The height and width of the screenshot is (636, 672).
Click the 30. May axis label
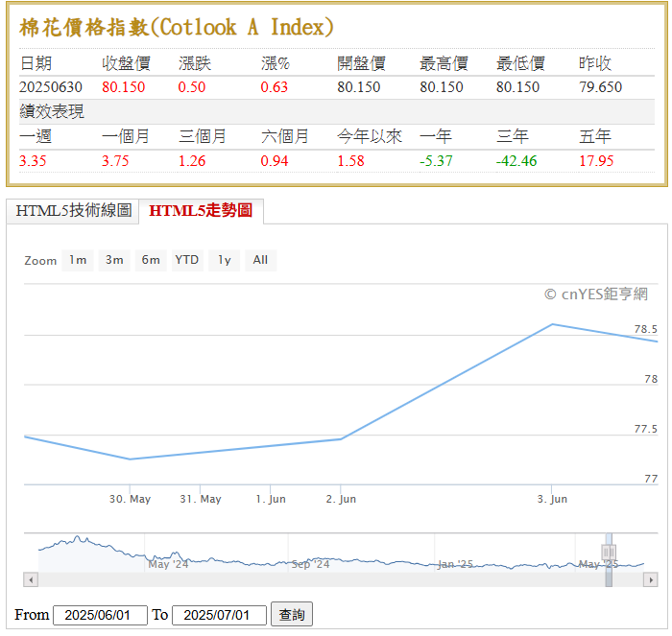click(130, 499)
